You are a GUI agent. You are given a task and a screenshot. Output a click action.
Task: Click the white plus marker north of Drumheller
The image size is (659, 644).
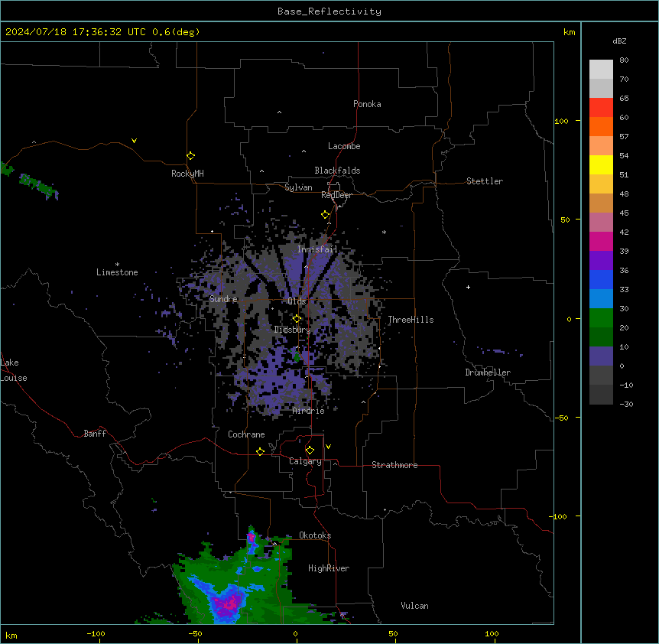tap(468, 287)
